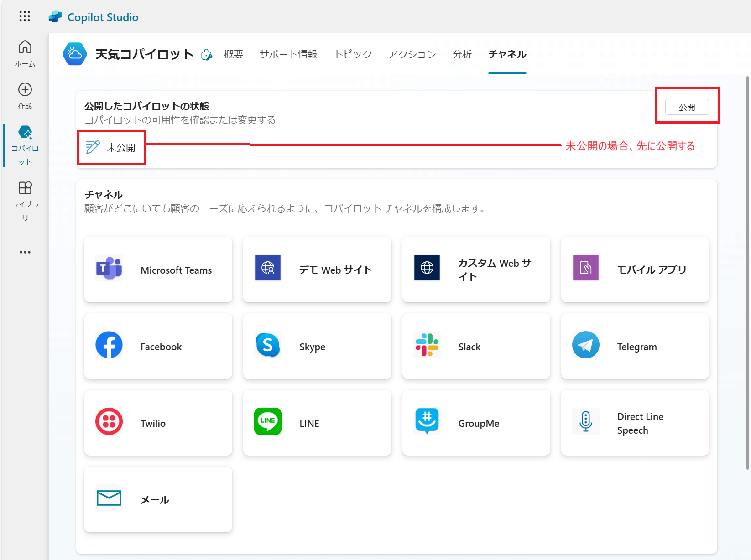The width and height of the screenshot is (751, 560).
Task: Select the Microsoft Teams icon
Action: [109, 268]
